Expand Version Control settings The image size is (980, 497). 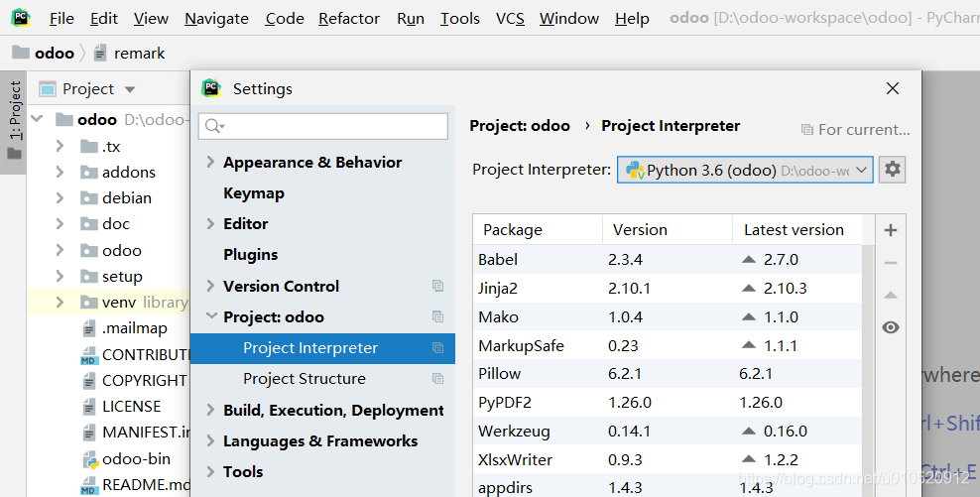coord(210,286)
